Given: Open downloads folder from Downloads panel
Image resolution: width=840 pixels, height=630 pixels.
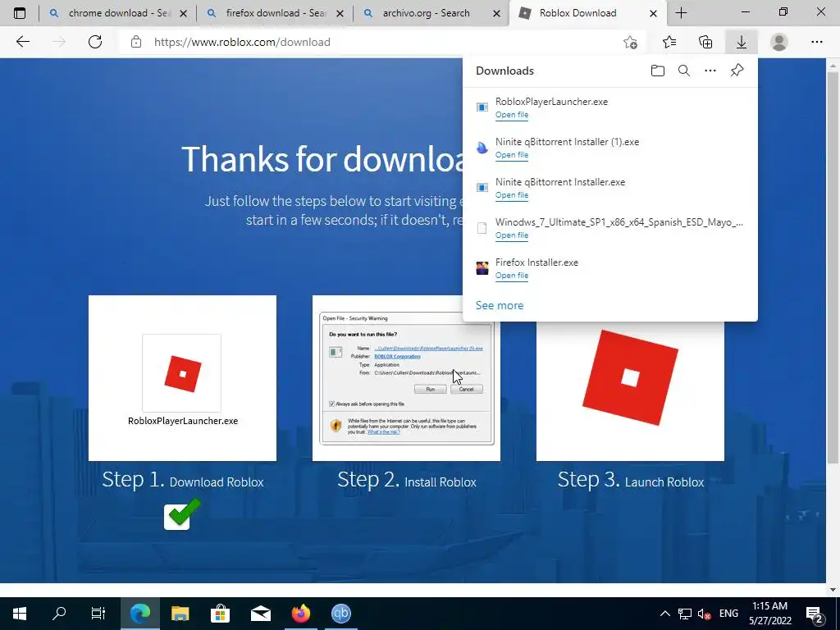Looking at the screenshot, I should coord(657,71).
